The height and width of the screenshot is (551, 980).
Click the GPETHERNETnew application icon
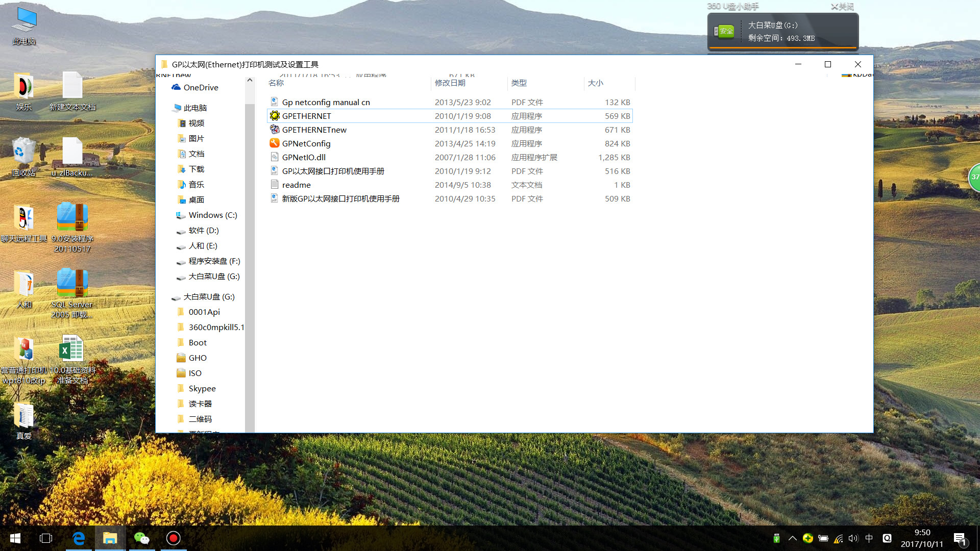(275, 130)
